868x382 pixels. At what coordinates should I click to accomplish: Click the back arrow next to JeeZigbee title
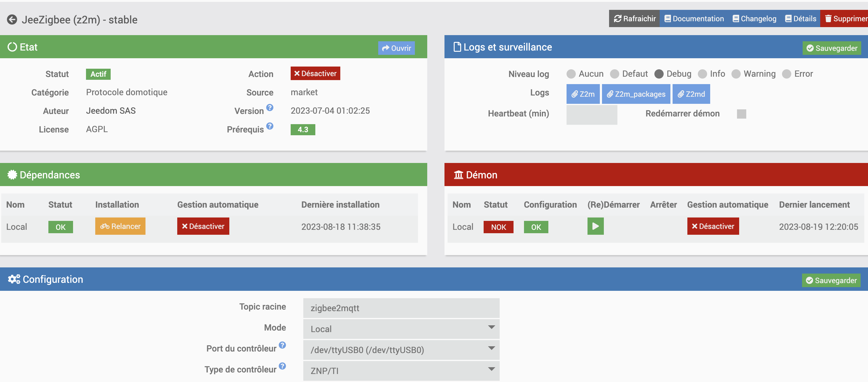pos(12,19)
